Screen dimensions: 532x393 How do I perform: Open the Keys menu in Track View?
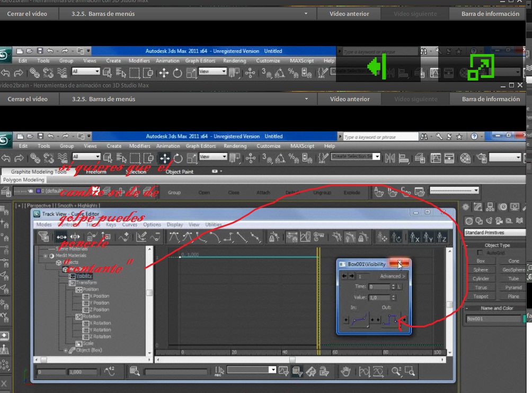[111, 225]
